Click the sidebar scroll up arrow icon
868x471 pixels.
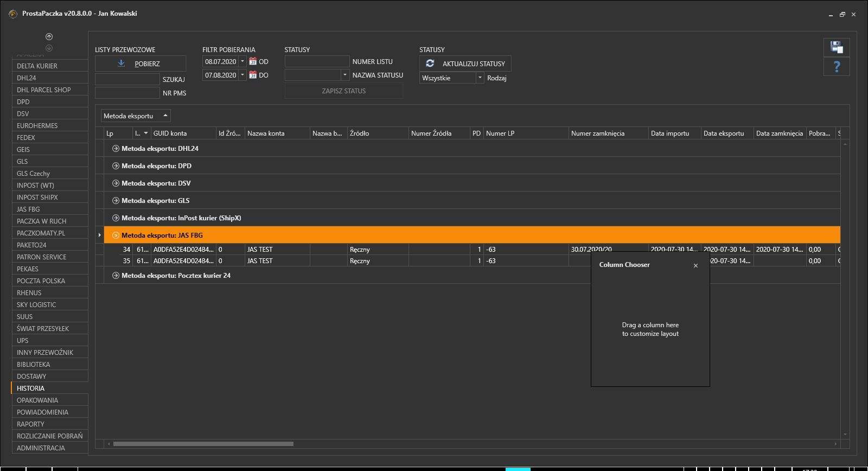click(x=49, y=36)
